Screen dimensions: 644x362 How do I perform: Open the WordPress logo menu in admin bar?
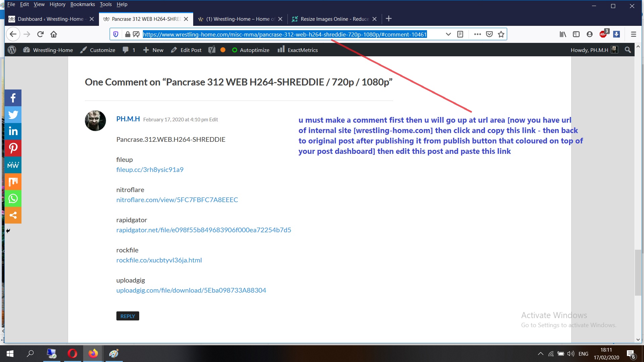pos(12,50)
